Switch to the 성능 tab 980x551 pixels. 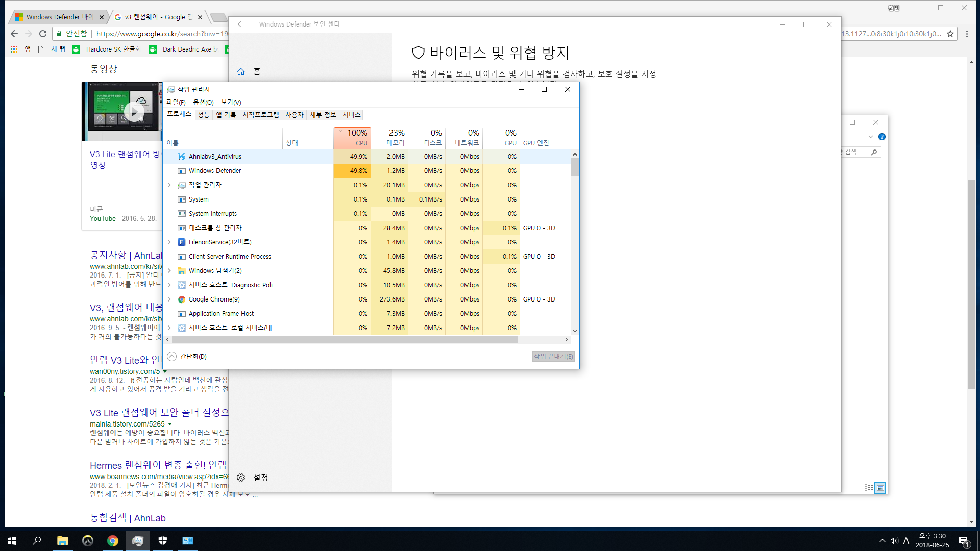pyautogui.click(x=203, y=115)
